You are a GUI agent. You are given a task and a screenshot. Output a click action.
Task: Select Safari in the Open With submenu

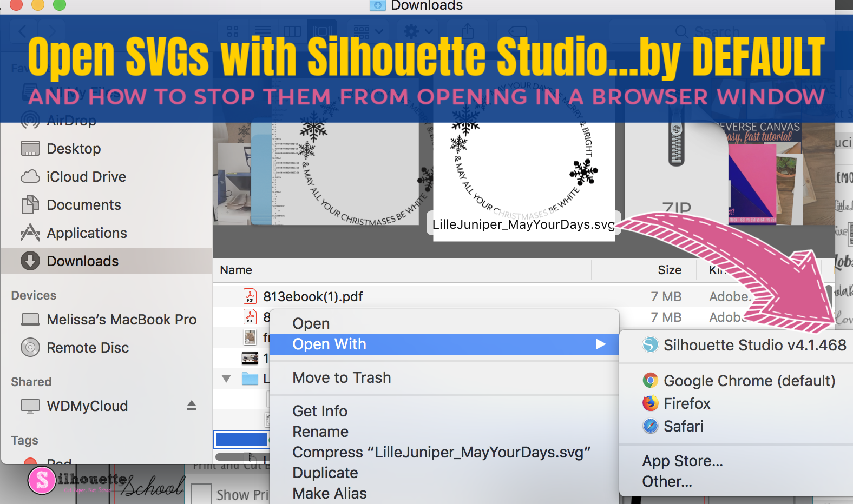pyautogui.click(x=673, y=426)
